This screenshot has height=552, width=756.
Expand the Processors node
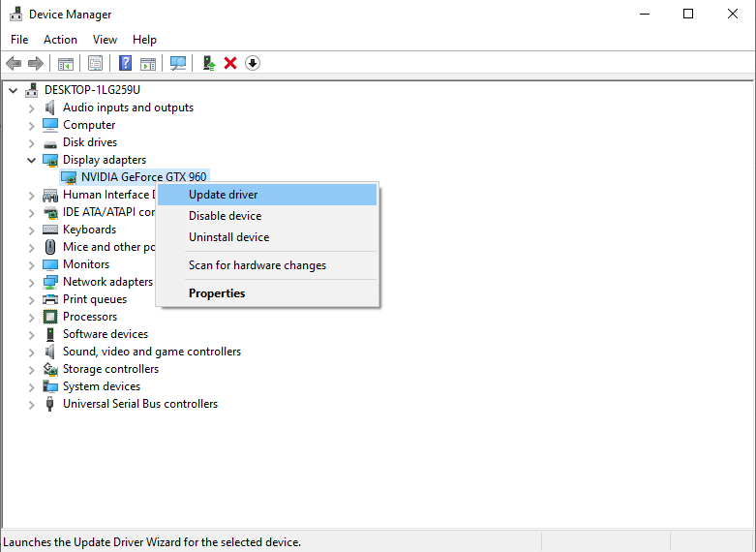point(31,318)
